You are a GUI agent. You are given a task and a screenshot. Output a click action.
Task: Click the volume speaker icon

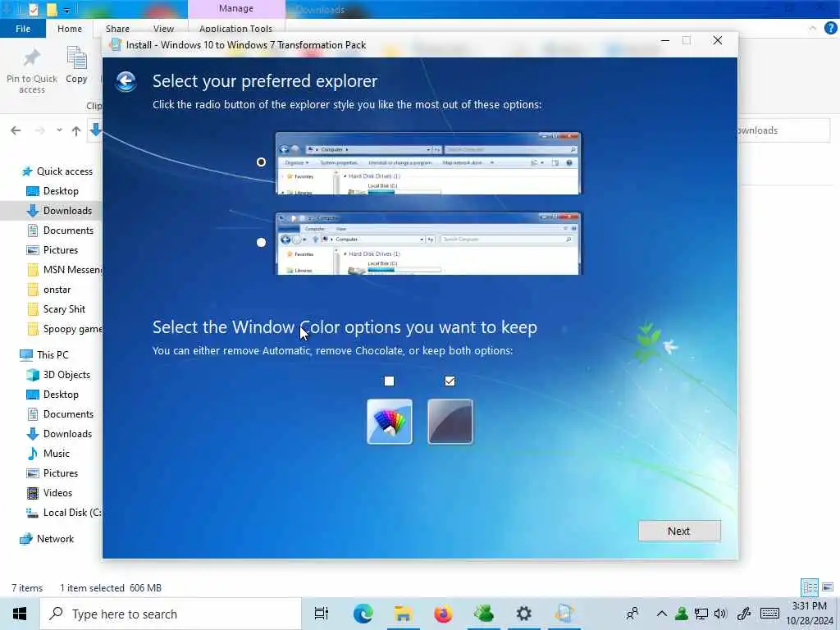pos(720,614)
